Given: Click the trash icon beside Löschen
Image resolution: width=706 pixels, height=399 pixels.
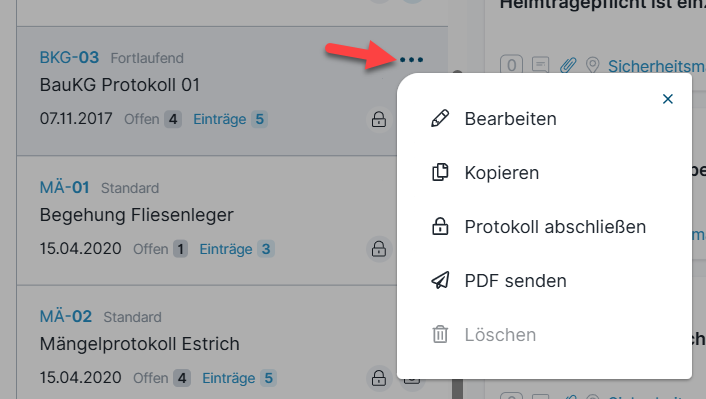Looking at the screenshot, I should pos(440,335).
